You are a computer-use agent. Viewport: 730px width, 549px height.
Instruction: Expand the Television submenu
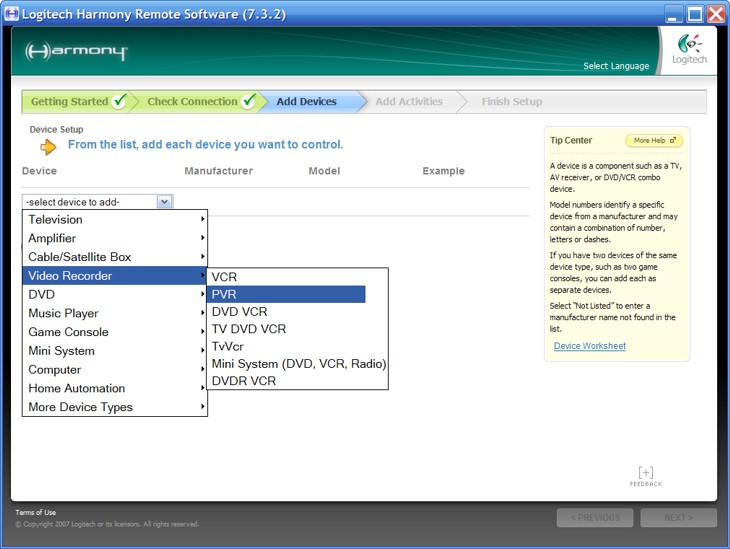pyautogui.click(x=115, y=219)
